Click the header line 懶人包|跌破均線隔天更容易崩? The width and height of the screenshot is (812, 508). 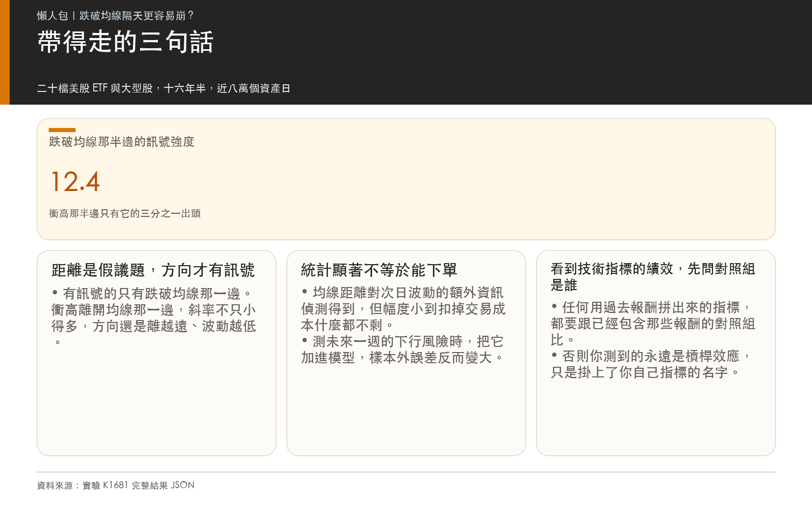pos(116,16)
